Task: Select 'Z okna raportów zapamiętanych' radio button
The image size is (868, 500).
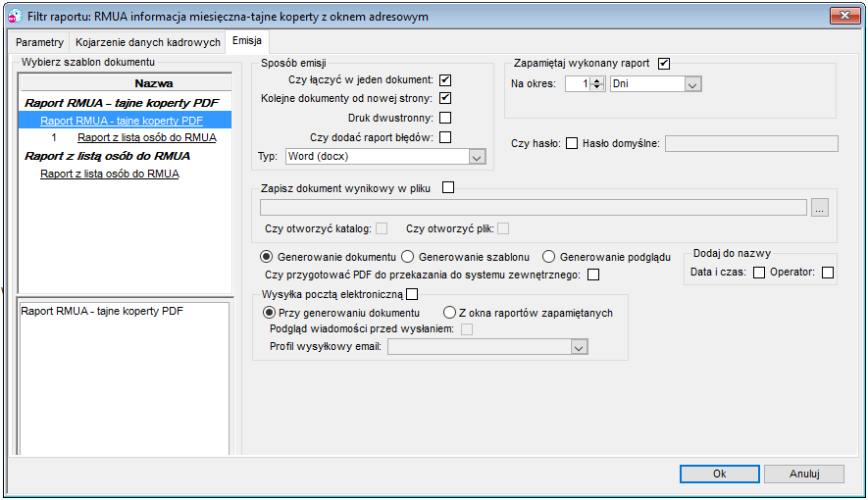Action: point(449,313)
